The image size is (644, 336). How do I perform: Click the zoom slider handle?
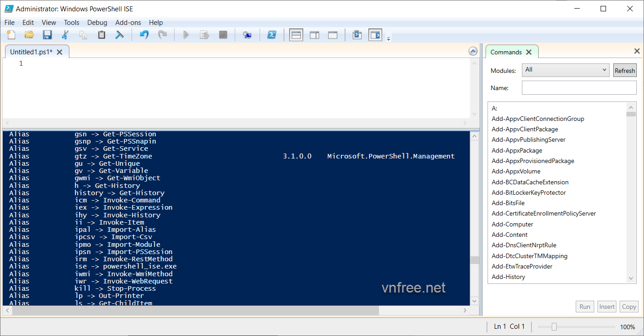[x=554, y=326]
